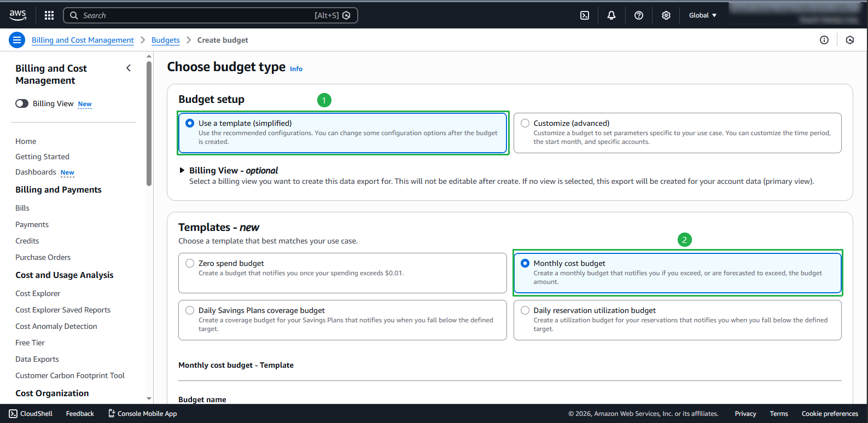Image resolution: width=868 pixels, height=423 pixels.
Task: Click in the top Search field
Action: [x=197, y=15]
